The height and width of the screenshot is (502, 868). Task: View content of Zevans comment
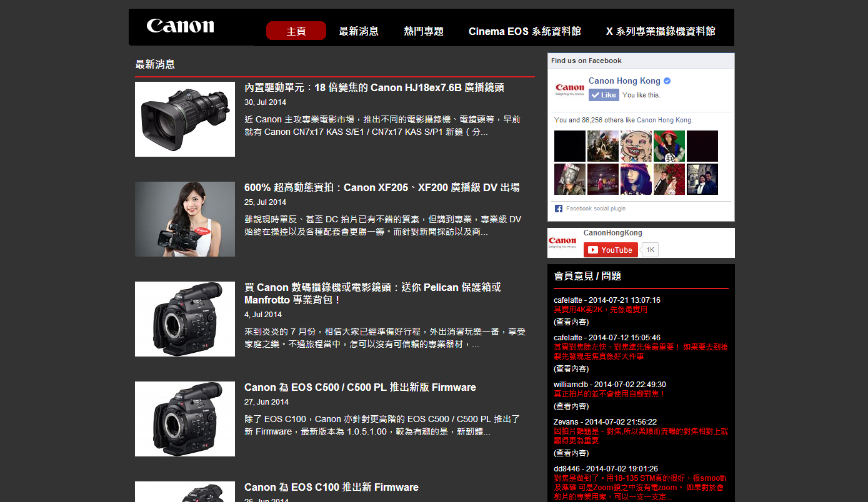(x=571, y=453)
